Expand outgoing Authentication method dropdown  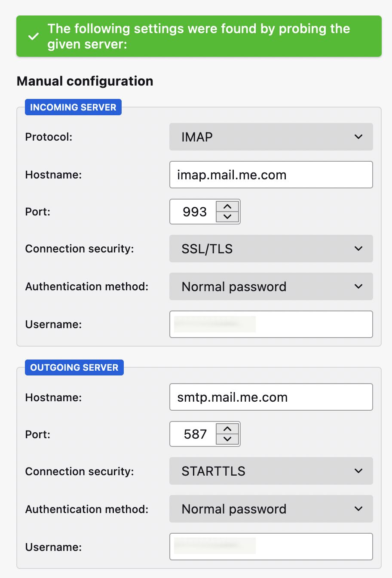click(271, 509)
